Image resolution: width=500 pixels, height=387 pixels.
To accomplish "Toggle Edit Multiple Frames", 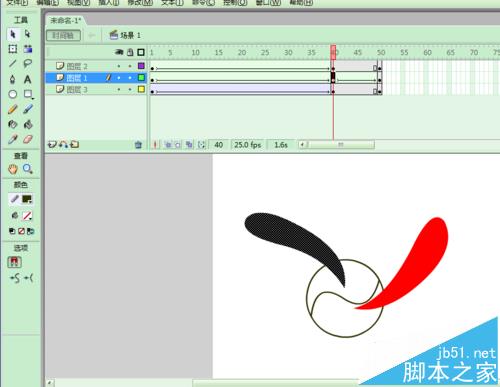I will (x=189, y=145).
